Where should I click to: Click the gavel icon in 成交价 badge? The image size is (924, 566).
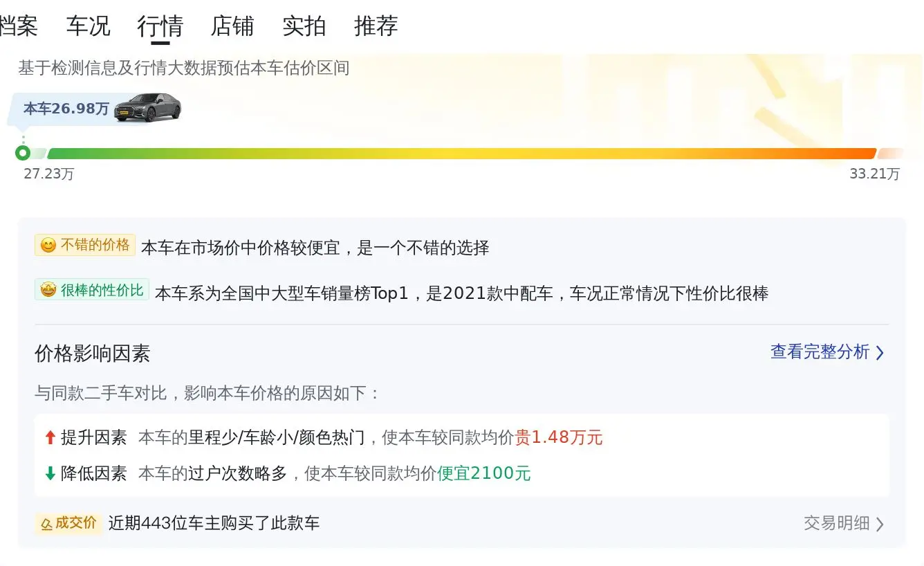pyautogui.click(x=46, y=524)
